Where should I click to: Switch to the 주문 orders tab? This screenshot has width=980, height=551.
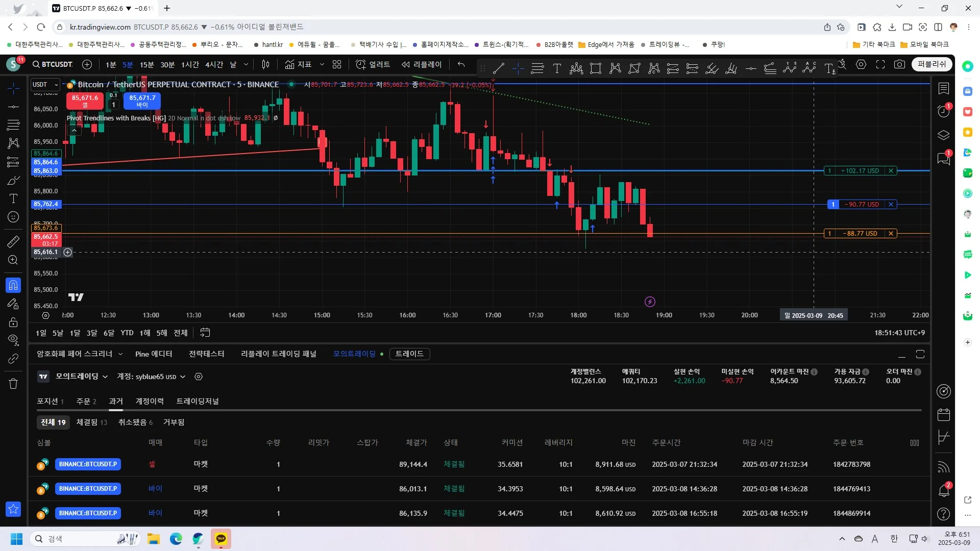tap(86, 402)
